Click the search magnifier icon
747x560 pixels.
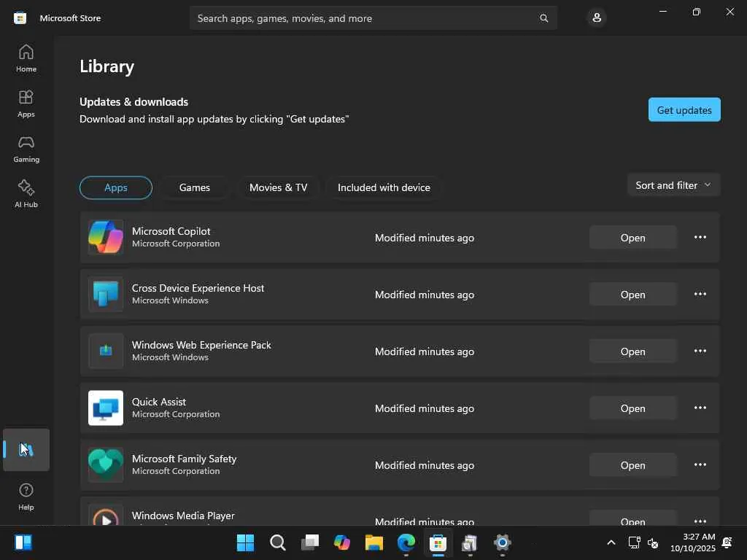543,18
